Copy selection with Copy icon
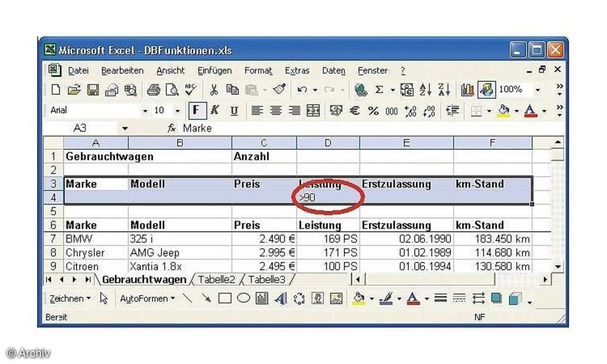This screenshot has width=607, height=364. tap(232, 90)
